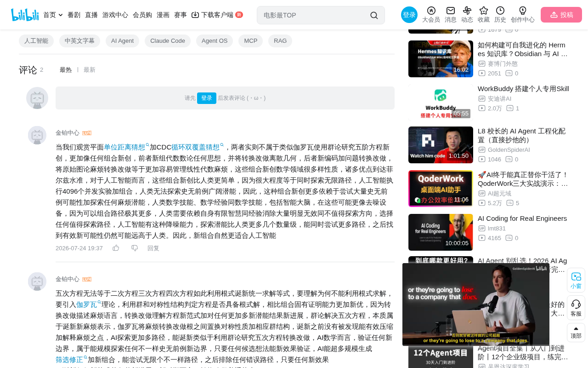Open the 创作中心 bulb icon
Image resolution: width=588 pixels, height=368 pixels.
523,11
